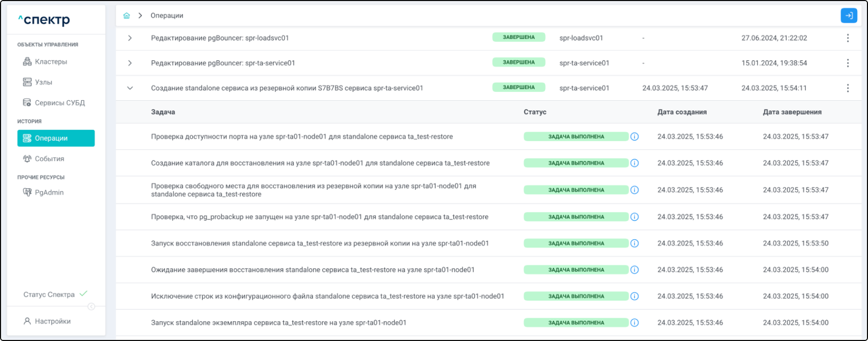Open Сервисы СУБД menu item
This screenshot has width=868, height=341.
pyautogui.click(x=59, y=103)
